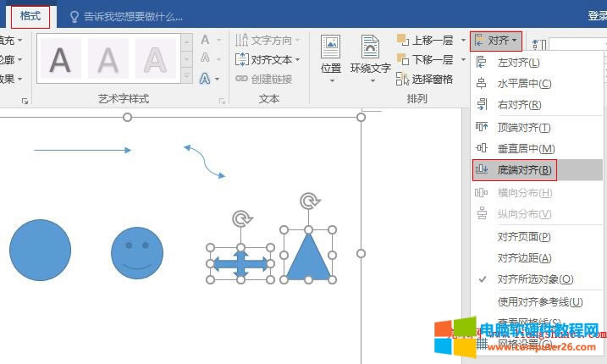Screen dimensions: 607x364
Task: Click the 上移一层 (Bring Forward) button
Action: point(425,41)
